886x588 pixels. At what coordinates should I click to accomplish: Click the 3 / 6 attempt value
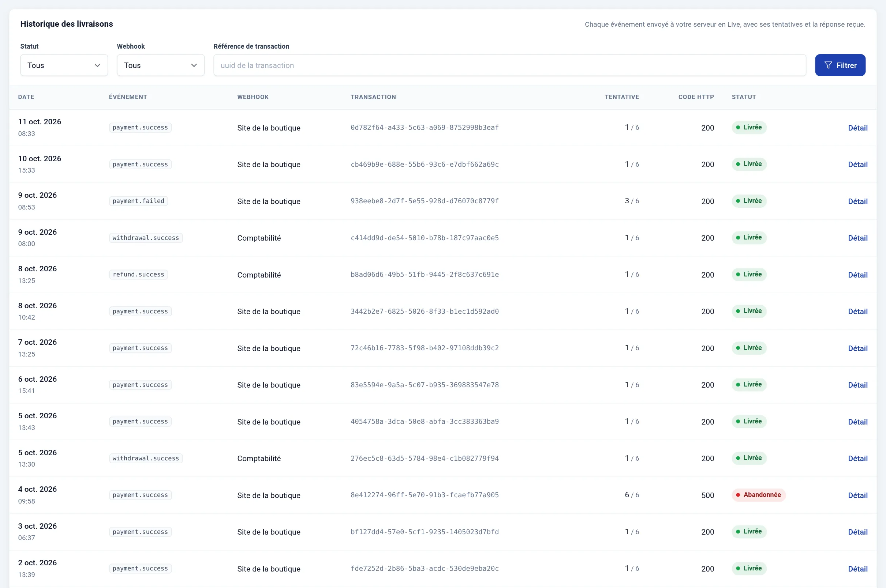tap(632, 201)
